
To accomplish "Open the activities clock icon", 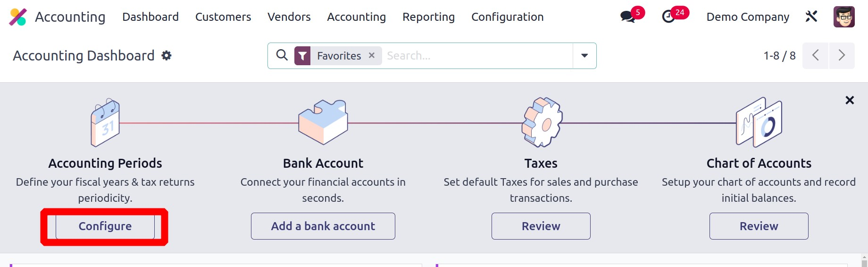I will tap(668, 17).
